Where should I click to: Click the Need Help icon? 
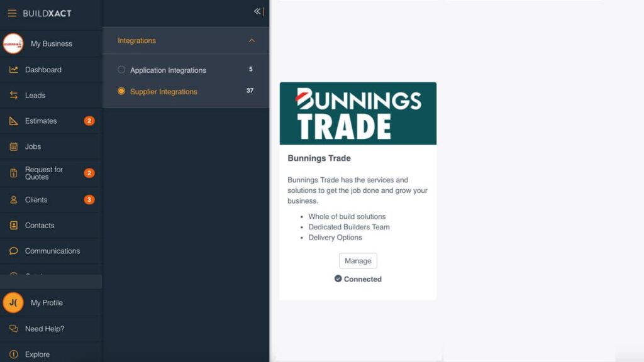(14, 329)
